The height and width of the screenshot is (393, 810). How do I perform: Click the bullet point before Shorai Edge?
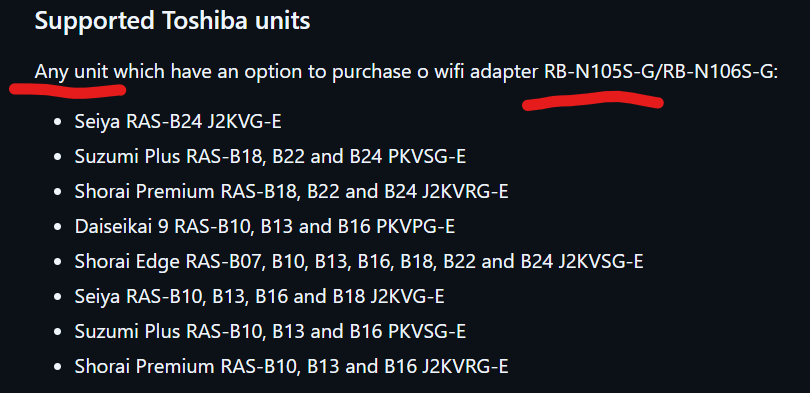point(58,262)
